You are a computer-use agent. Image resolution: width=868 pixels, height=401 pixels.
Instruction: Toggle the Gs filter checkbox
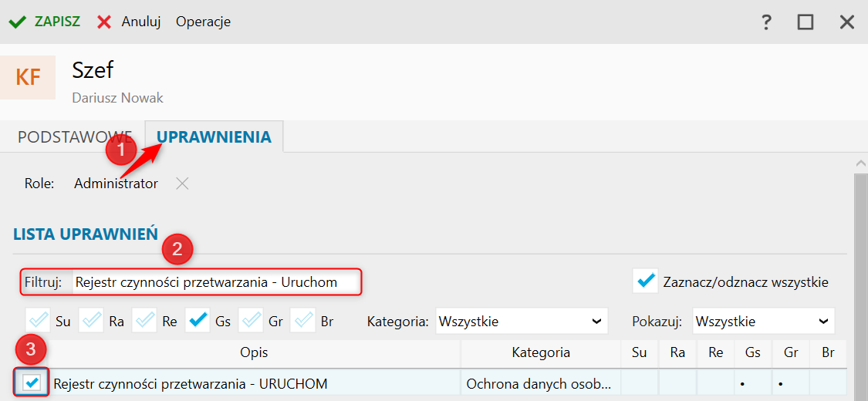198,321
